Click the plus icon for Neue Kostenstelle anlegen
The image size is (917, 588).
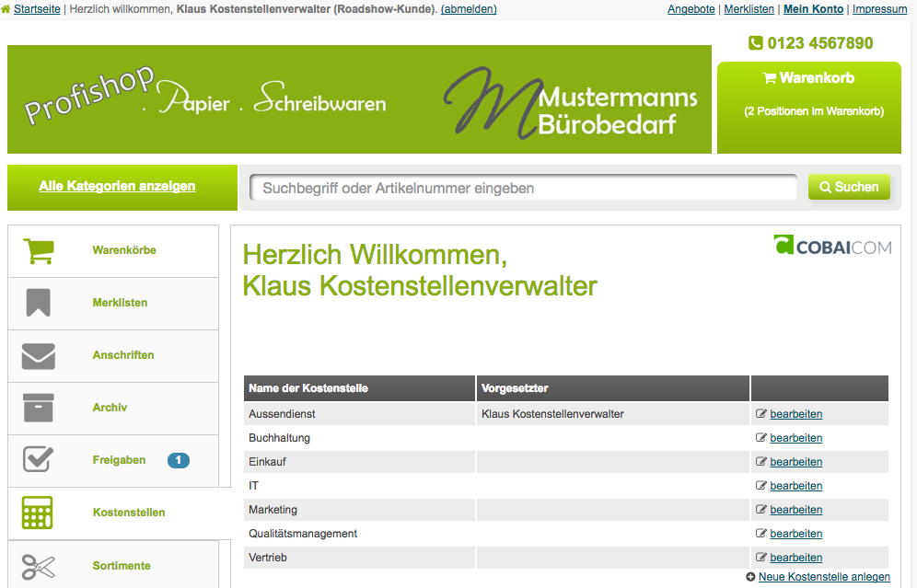(750, 576)
